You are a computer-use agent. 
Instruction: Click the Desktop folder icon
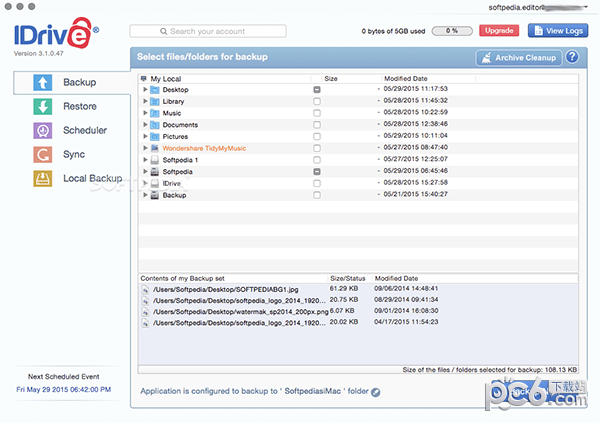155,90
